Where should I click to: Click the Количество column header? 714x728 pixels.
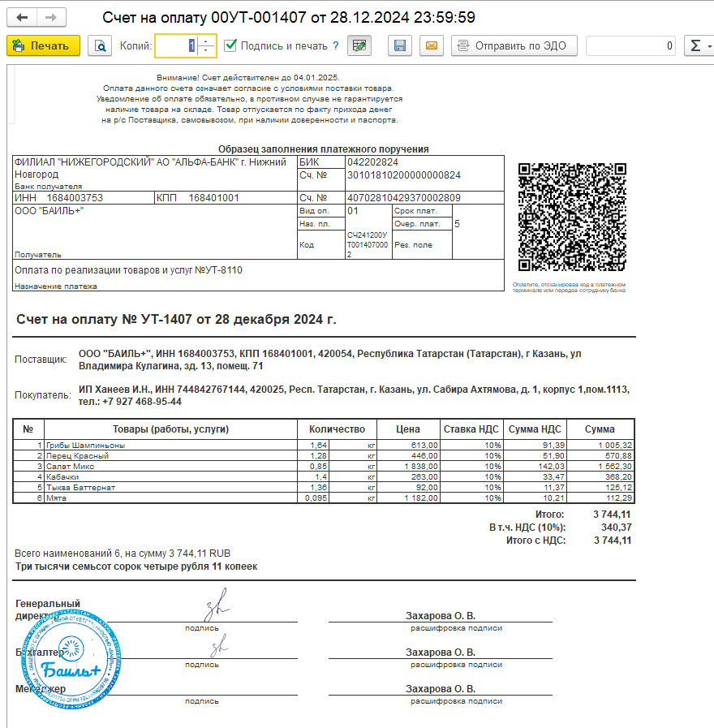(337, 429)
